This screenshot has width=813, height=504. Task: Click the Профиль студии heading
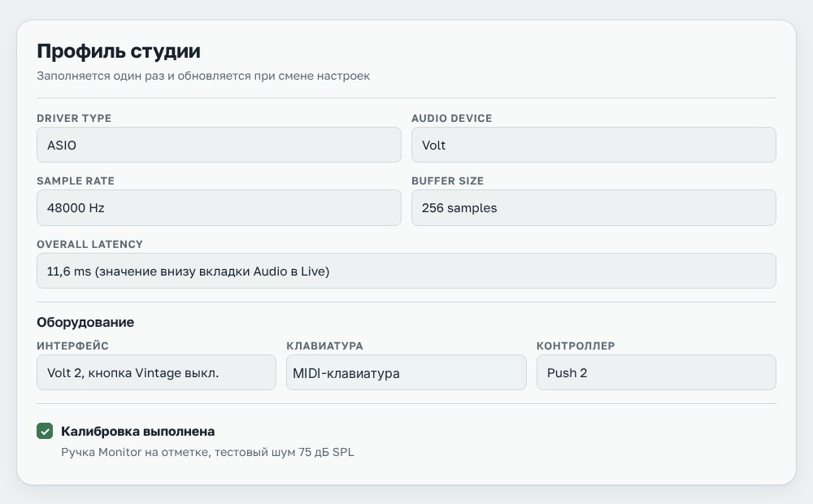point(119,51)
